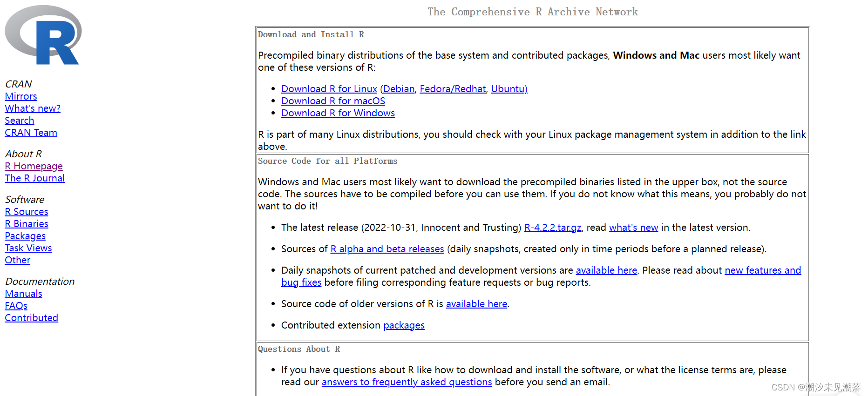
Task: Click the CRAN sidebar heading
Action: pyautogui.click(x=19, y=84)
